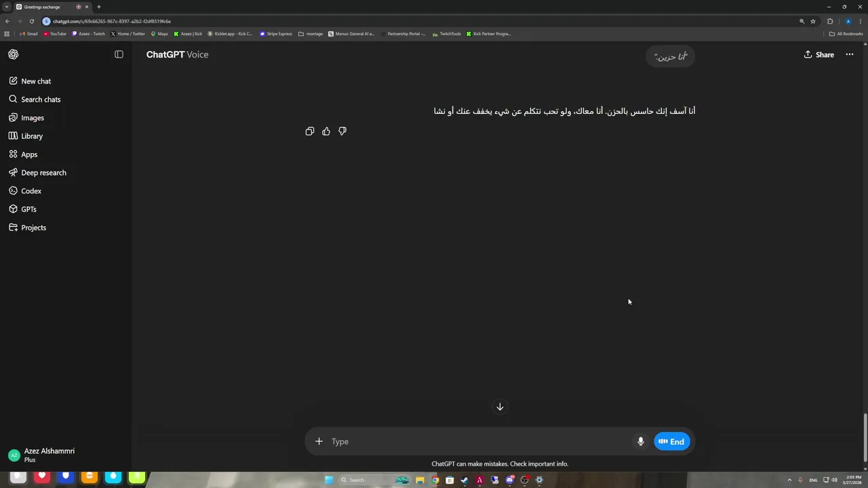Give thumbs down to the response
868x488 pixels.
[342, 131]
